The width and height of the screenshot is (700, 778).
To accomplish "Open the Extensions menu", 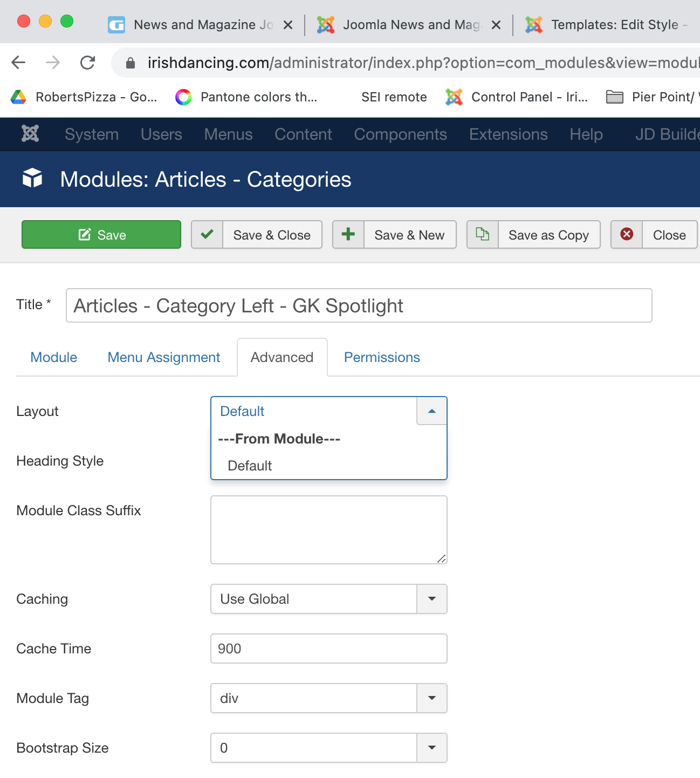I will click(x=508, y=134).
